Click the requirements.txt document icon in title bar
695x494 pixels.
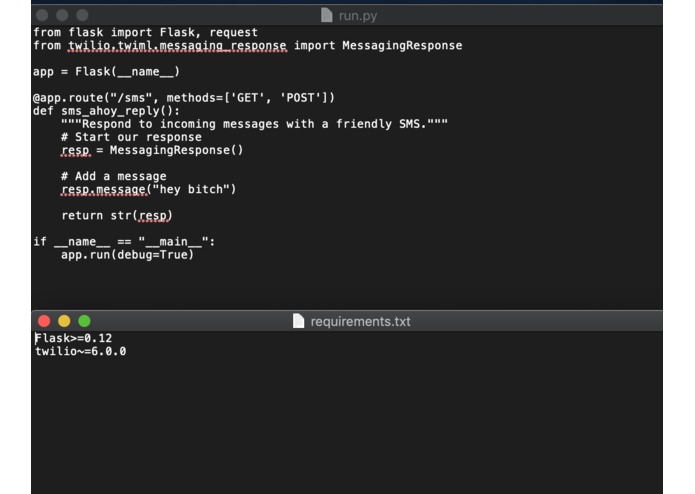[299, 321]
